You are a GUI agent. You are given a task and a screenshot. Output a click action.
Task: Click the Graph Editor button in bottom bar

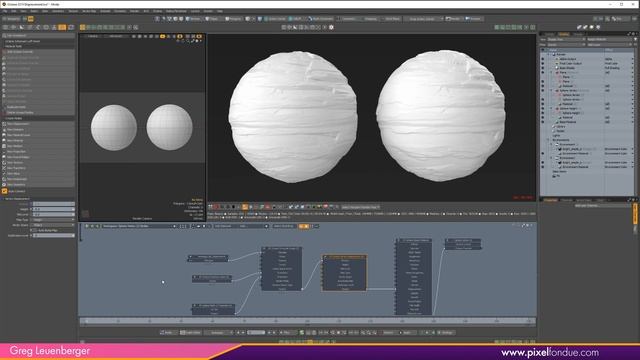pos(191,333)
